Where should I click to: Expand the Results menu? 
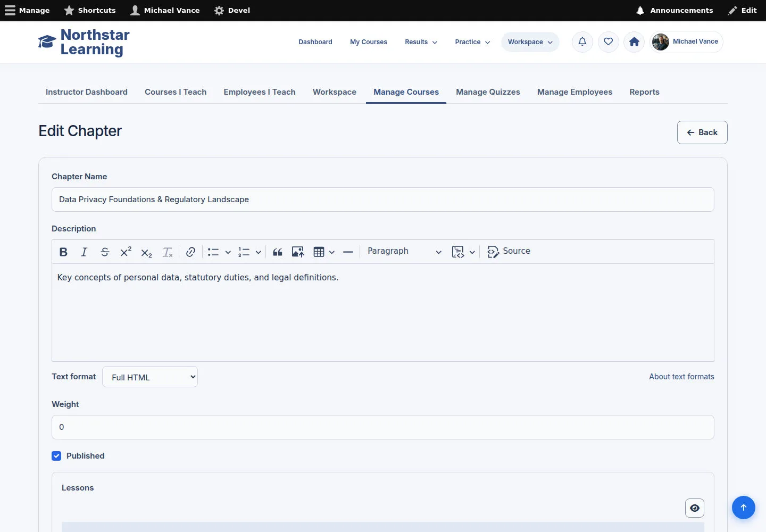(421, 42)
